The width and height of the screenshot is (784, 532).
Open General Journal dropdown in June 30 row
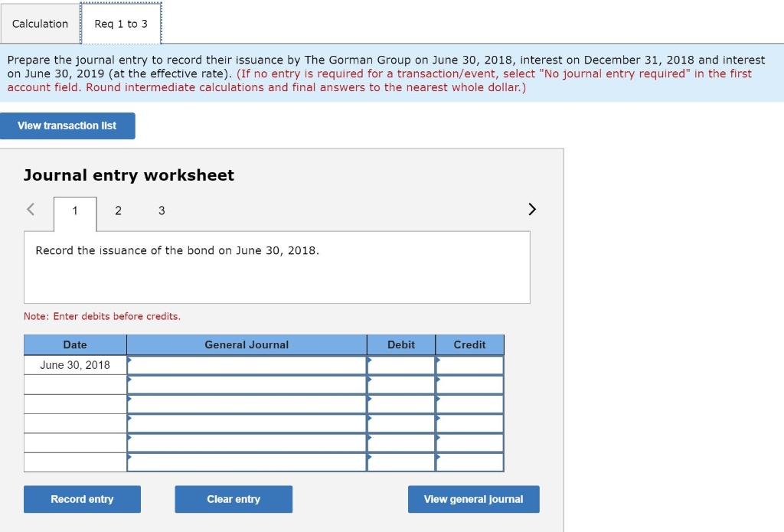click(247, 365)
